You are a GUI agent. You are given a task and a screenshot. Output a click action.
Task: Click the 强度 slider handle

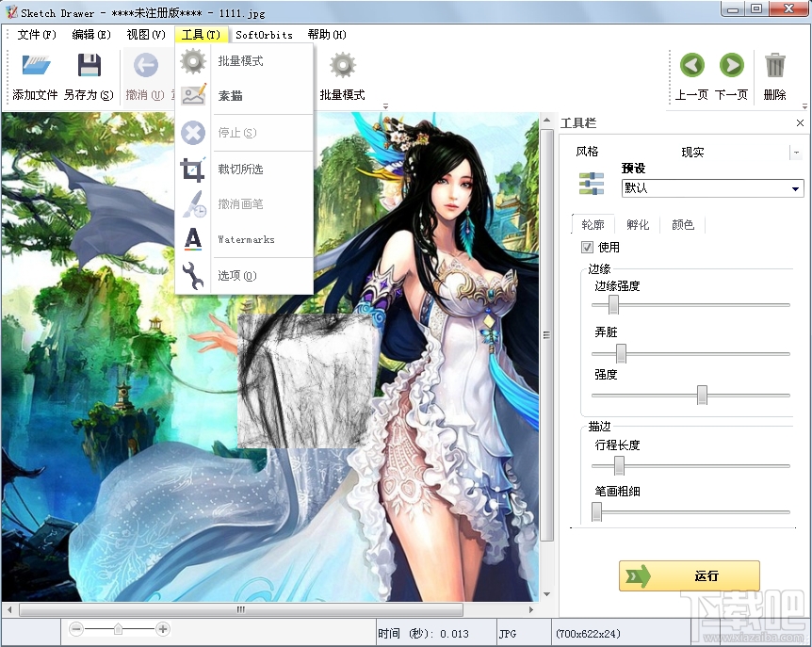(702, 395)
